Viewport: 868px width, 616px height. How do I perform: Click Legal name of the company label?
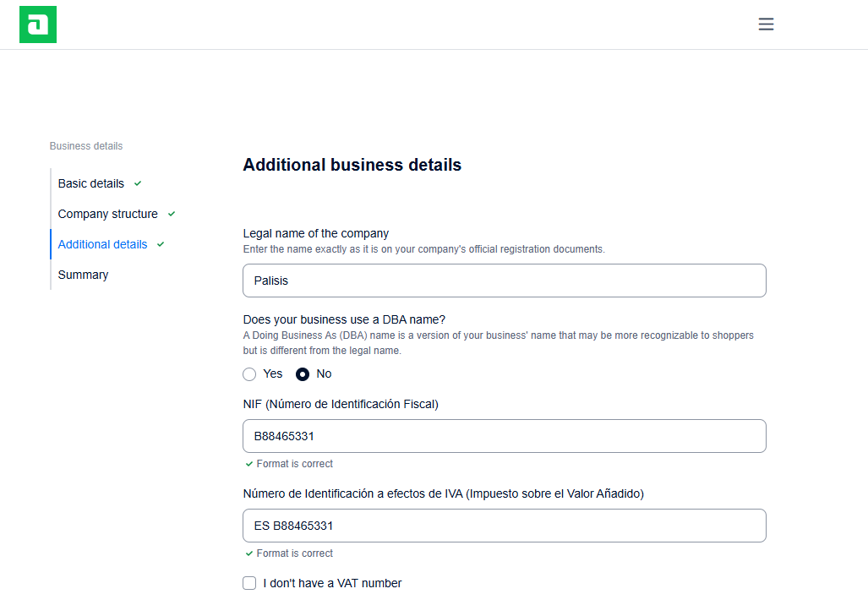315,233
